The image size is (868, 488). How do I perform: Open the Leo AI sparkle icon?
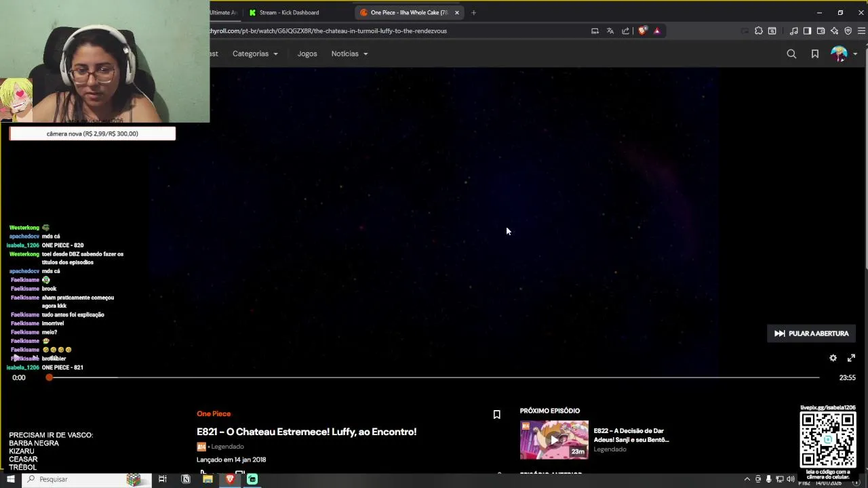tap(834, 30)
